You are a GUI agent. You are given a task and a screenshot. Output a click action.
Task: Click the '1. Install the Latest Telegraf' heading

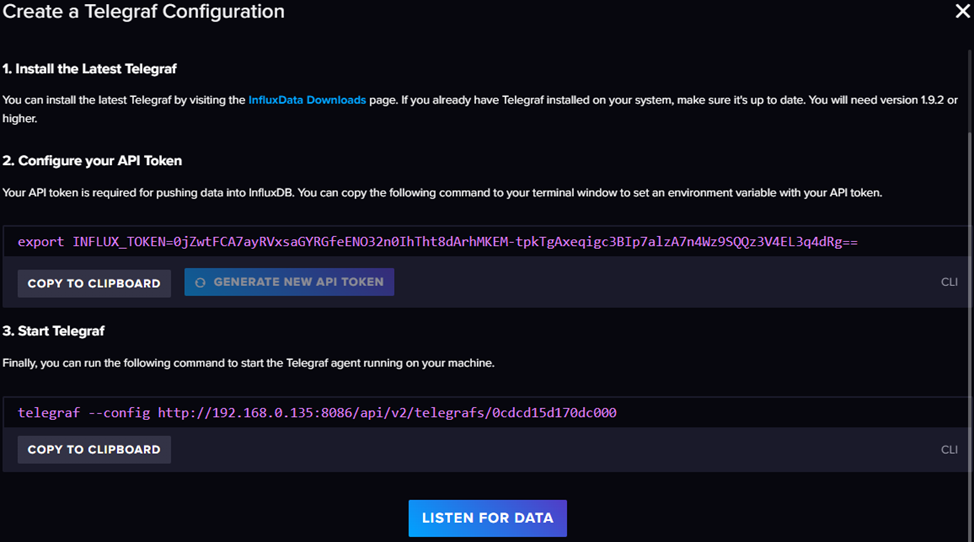pyautogui.click(x=89, y=69)
